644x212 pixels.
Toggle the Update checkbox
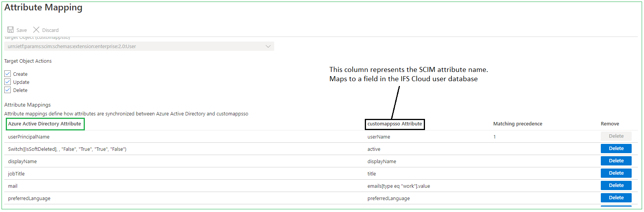point(8,82)
